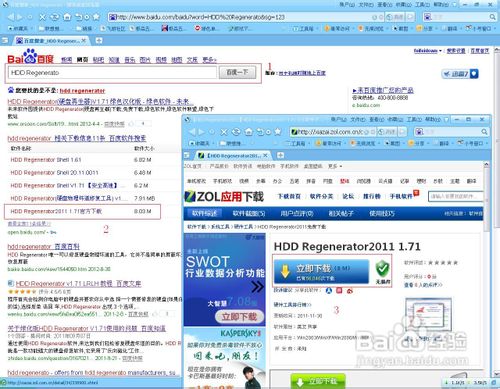Viewport: 500px width, 389px height.
Task: Click magnifier icon in Baidu browser search box
Action: [x=492, y=17]
